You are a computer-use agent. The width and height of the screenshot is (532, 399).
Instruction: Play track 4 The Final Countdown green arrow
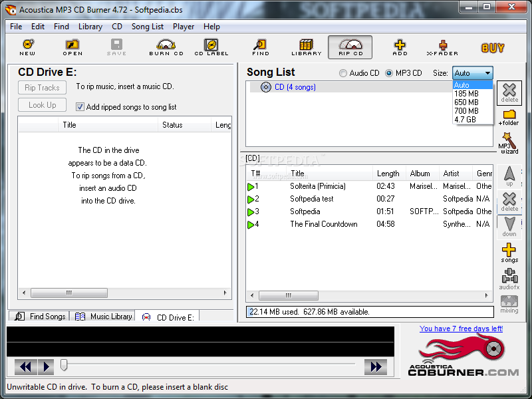point(251,225)
